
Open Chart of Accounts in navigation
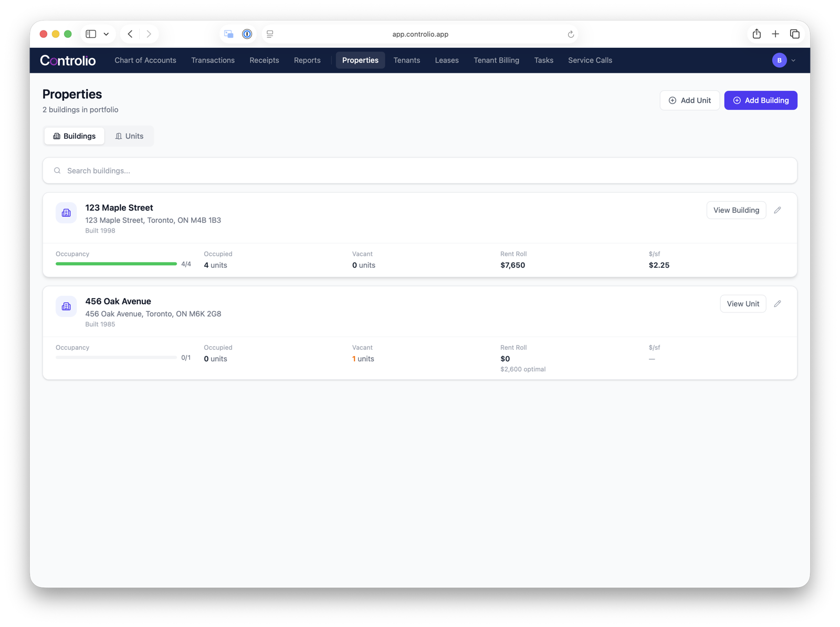pos(145,60)
